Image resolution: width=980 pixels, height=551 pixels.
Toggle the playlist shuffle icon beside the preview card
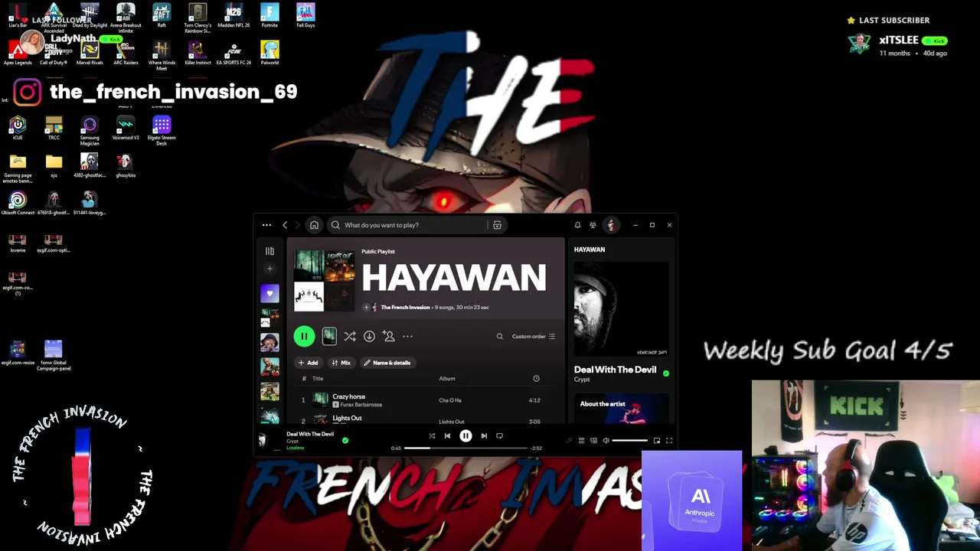pos(349,336)
